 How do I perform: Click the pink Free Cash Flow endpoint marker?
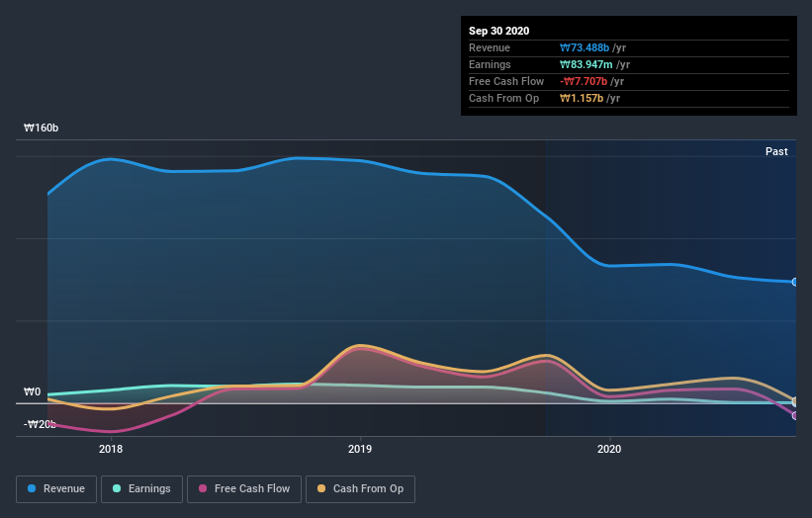pos(795,415)
